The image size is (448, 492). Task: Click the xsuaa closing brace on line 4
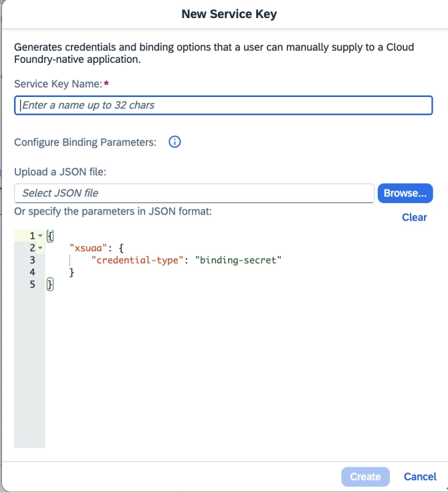pos(72,273)
